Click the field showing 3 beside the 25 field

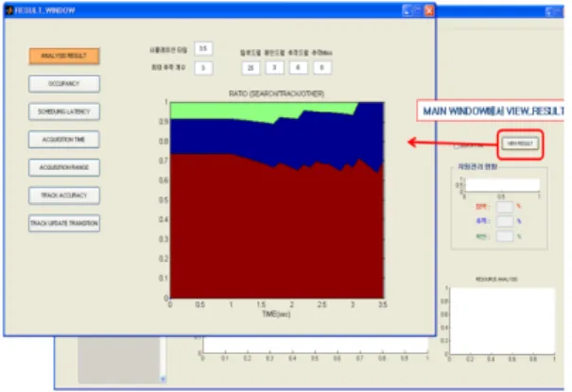[274, 68]
